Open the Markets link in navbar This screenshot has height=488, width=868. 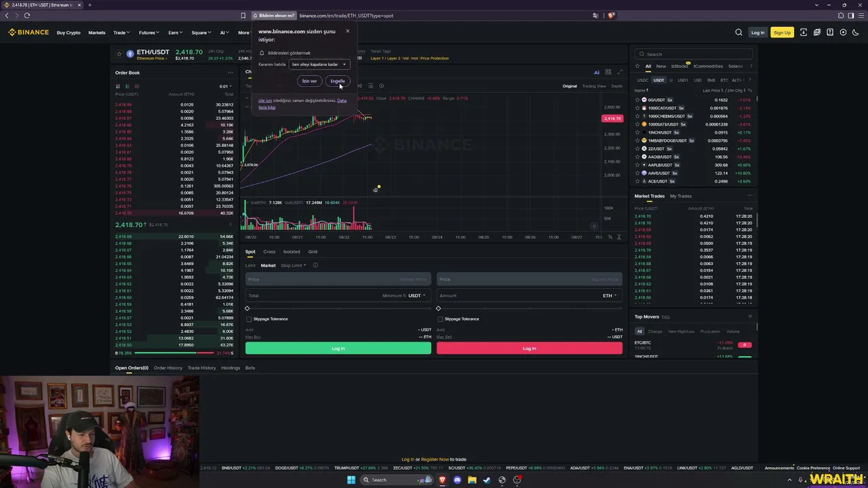tap(97, 33)
